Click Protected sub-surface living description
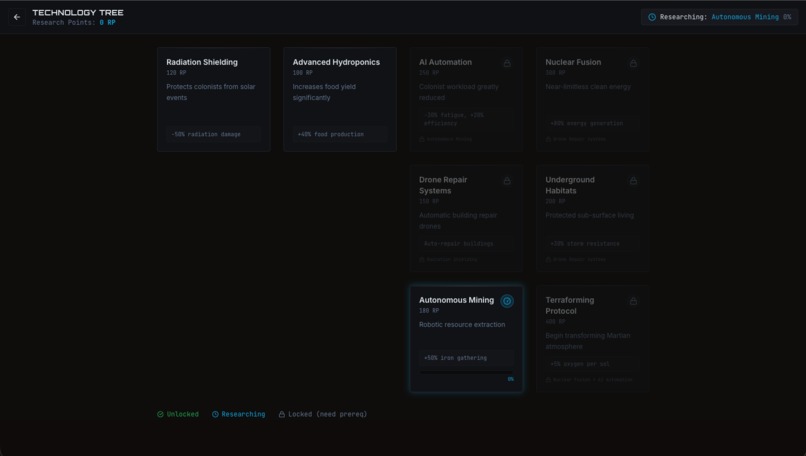The width and height of the screenshot is (806, 456). tap(590, 215)
